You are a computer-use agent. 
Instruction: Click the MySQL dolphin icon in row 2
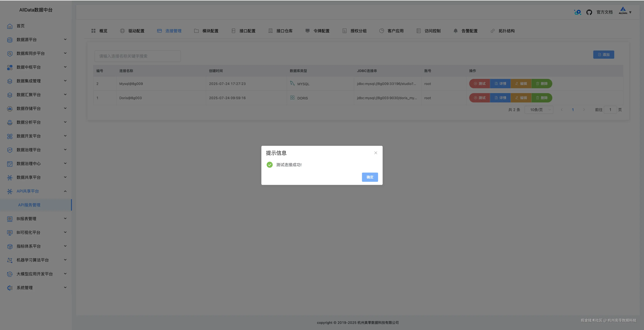click(x=292, y=83)
